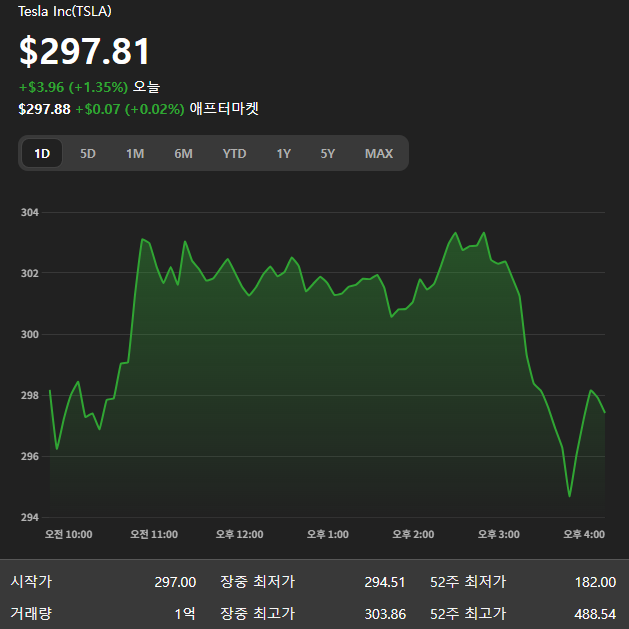This screenshot has height=629, width=629.
Task: Click the 300 y-axis label
Action: tap(30, 334)
